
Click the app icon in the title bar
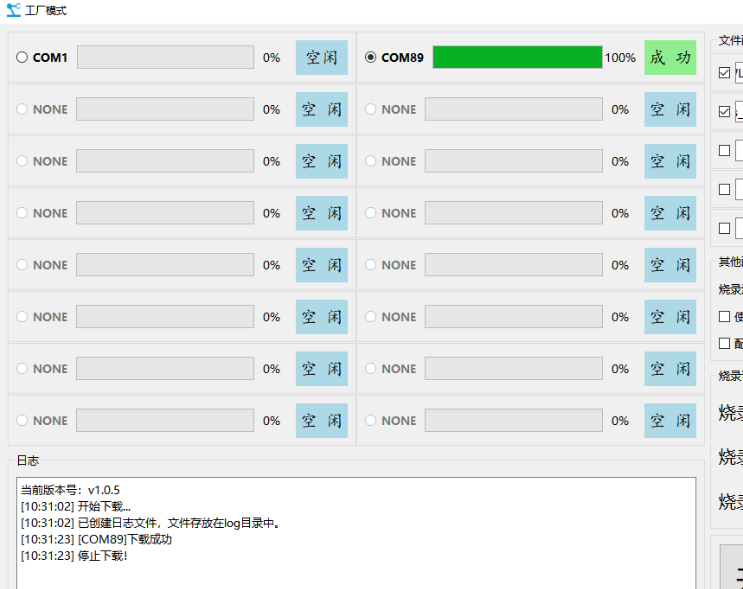[x=13, y=10]
